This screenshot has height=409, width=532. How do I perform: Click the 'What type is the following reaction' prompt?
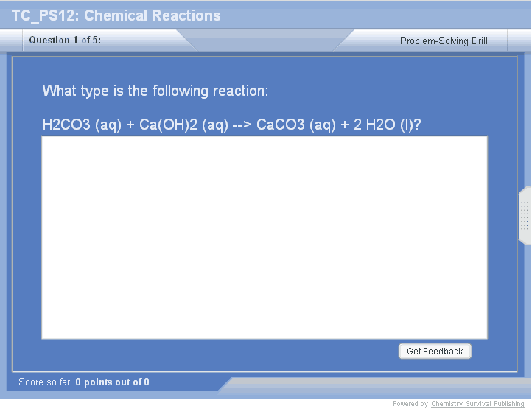point(155,91)
